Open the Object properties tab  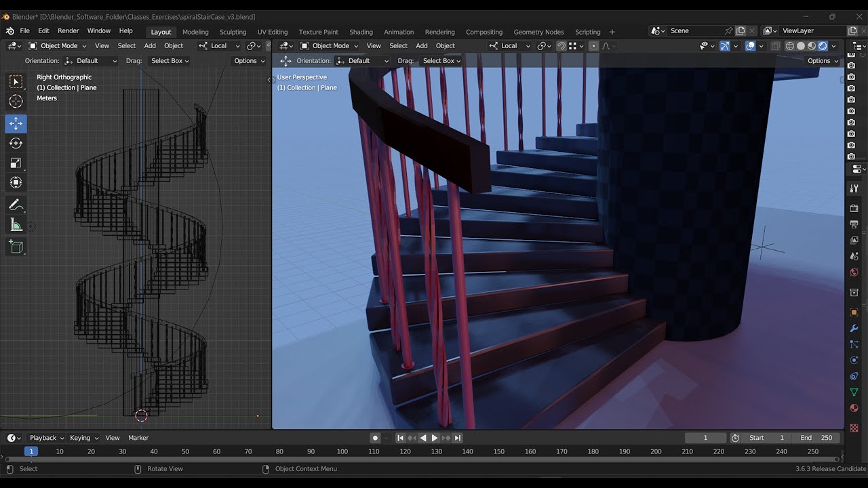click(854, 312)
